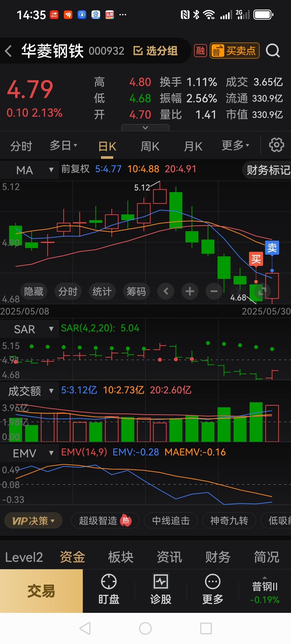
Task: Zoom in chart with plus button
Action: click(190, 291)
